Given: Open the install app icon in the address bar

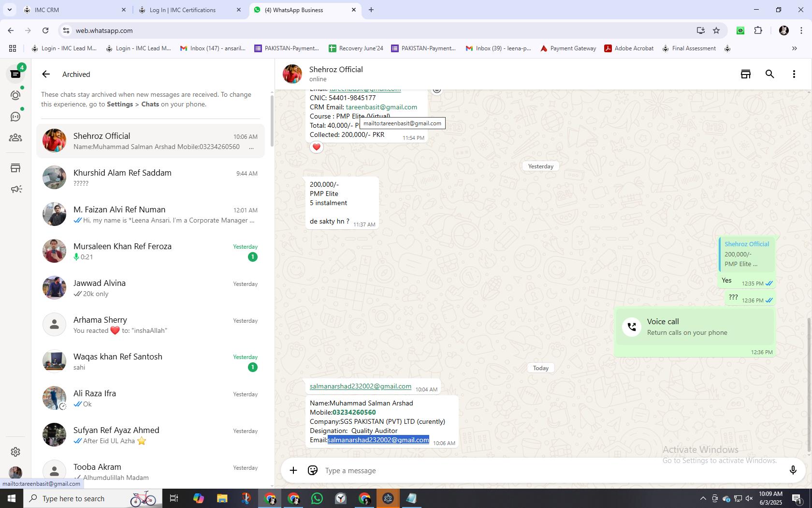Looking at the screenshot, I should [x=700, y=30].
